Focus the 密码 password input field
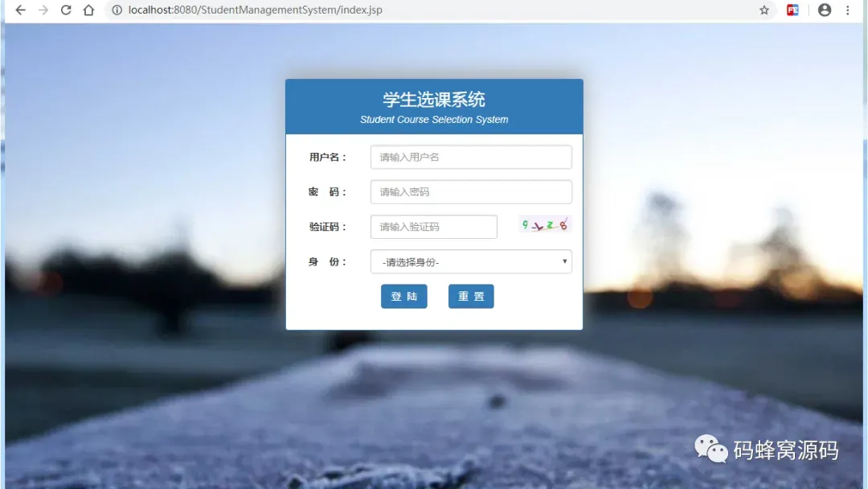Viewport: 868px width, 489px height. 471,192
